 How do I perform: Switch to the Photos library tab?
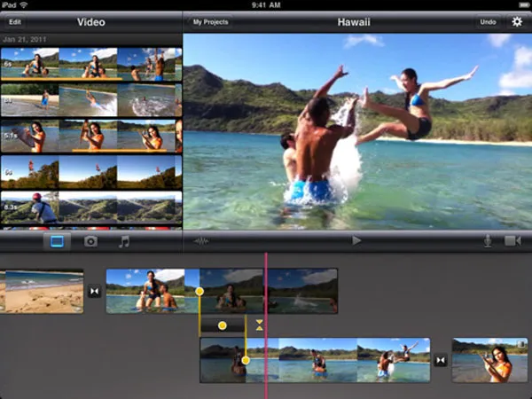(x=90, y=240)
